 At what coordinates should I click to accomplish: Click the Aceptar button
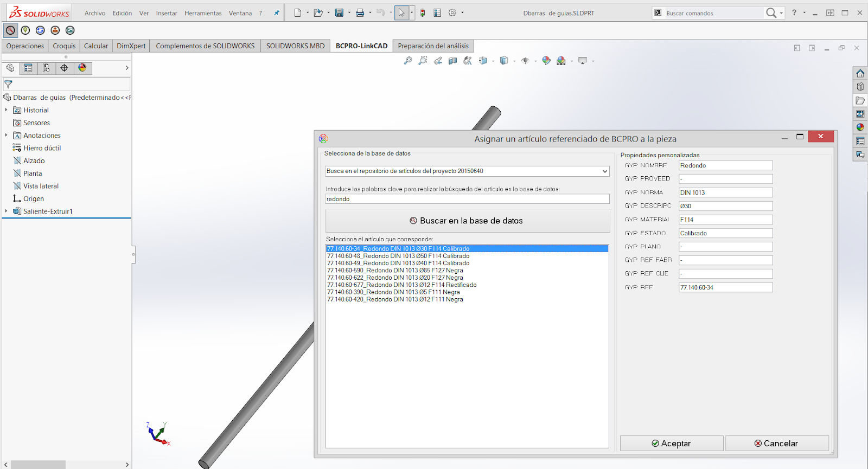pos(672,444)
